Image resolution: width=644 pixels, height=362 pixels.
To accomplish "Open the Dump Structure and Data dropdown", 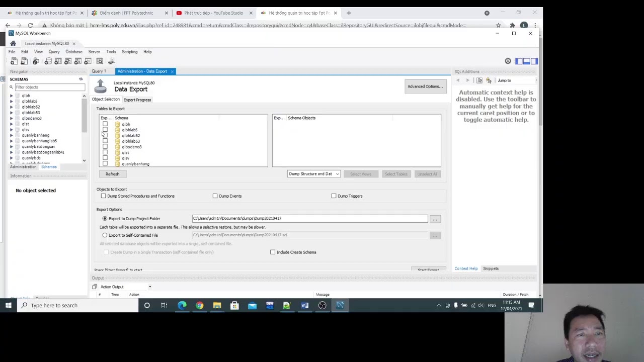I will (x=314, y=174).
